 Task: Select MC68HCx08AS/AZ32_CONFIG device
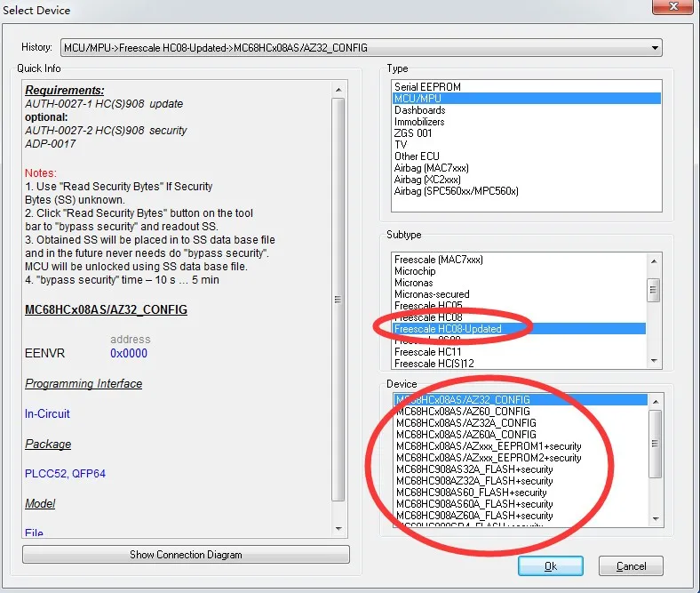point(521,399)
